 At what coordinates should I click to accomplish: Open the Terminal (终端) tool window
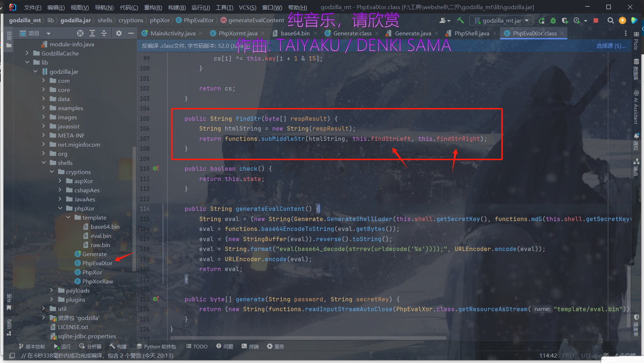coord(250,347)
